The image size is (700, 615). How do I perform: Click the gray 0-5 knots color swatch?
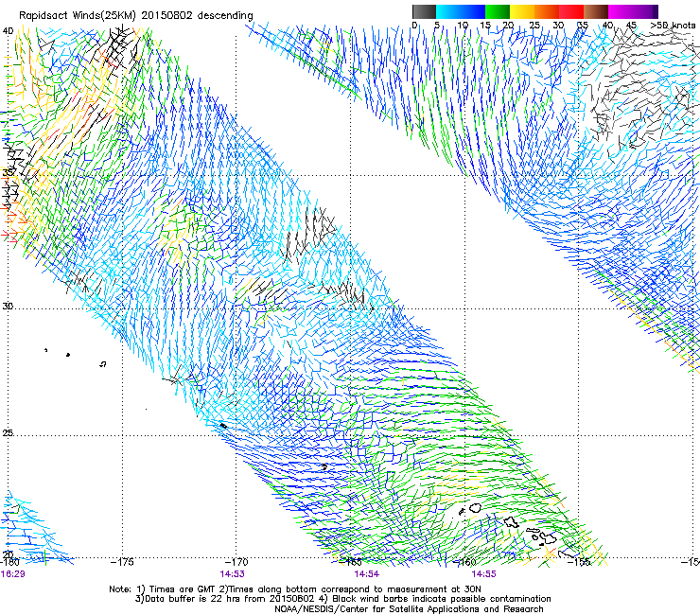click(424, 11)
